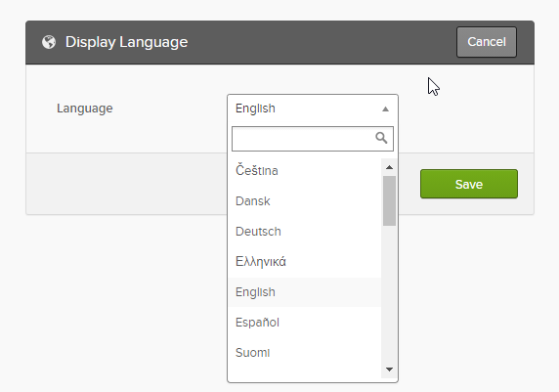Screen dimensions: 559x392
Task: Select Dansk from the language list
Action: 305,201
